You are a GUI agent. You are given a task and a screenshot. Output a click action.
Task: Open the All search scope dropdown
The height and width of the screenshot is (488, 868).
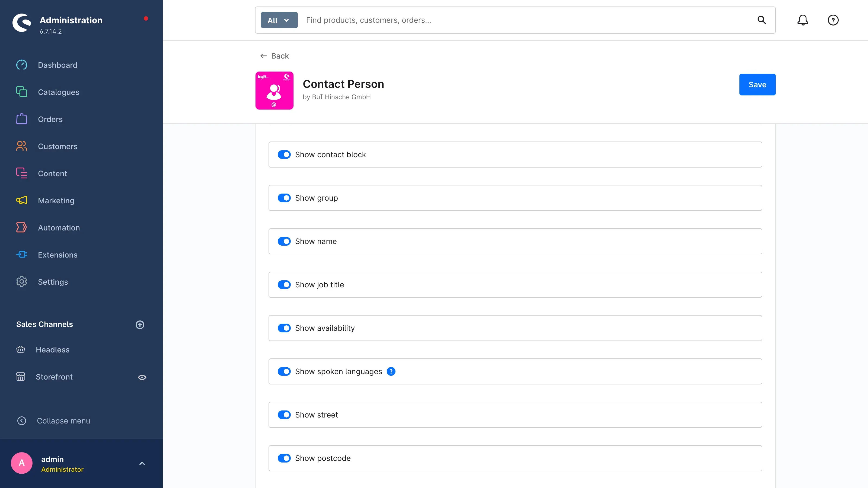pyautogui.click(x=279, y=20)
